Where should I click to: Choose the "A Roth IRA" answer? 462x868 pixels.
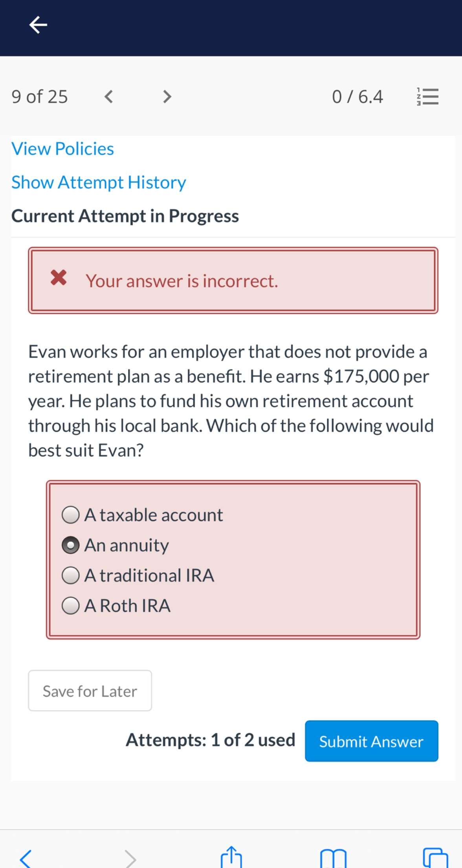pos(71,606)
